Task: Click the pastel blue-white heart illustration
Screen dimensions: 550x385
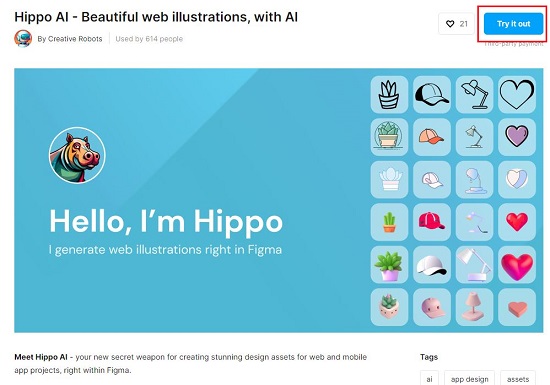Action: (517, 180)
